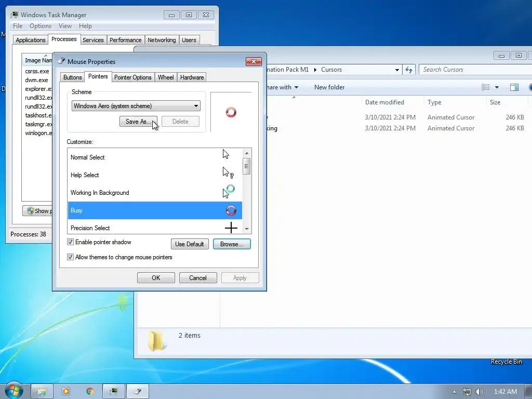532x399 pixels.
Task: Select taskmgr.exe process row
Action: [x=38, y=124]
